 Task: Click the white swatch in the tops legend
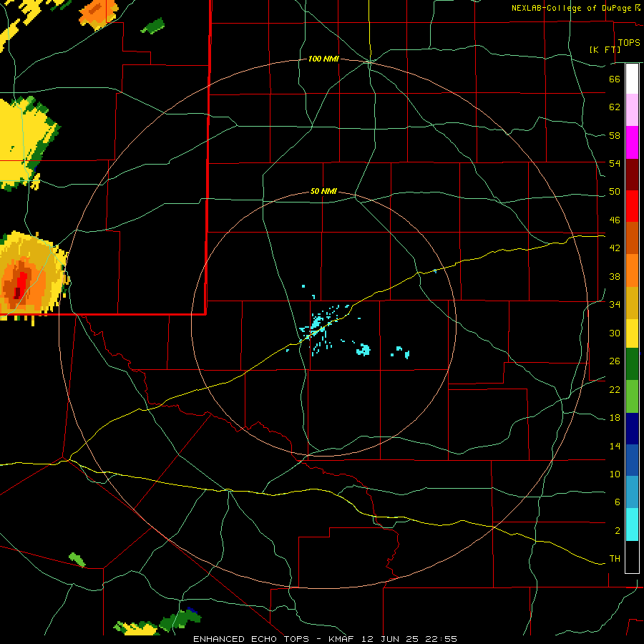pyautogui.click(x=632, y=79)
